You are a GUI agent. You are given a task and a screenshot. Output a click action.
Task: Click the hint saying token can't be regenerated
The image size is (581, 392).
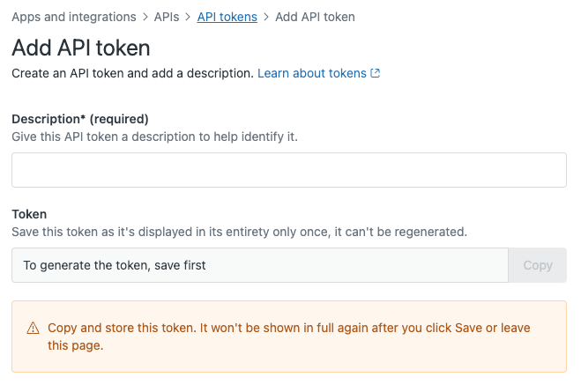[x=239, y=232]
